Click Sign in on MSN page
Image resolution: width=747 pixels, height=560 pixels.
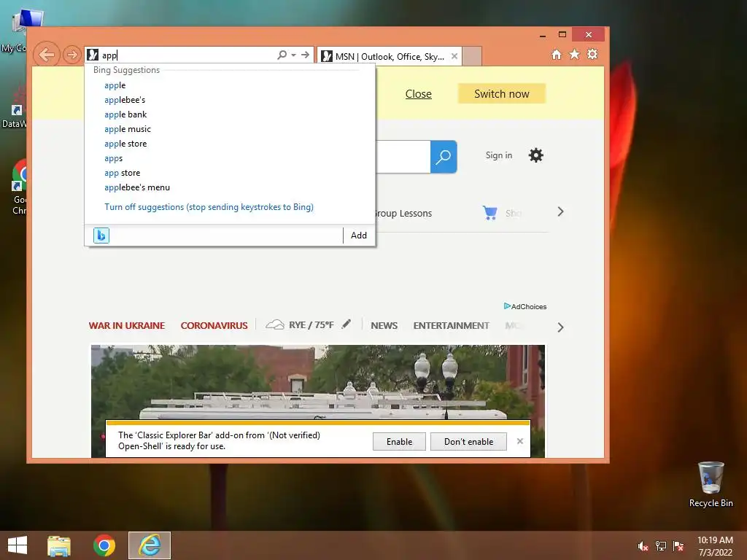coord(499,155)
